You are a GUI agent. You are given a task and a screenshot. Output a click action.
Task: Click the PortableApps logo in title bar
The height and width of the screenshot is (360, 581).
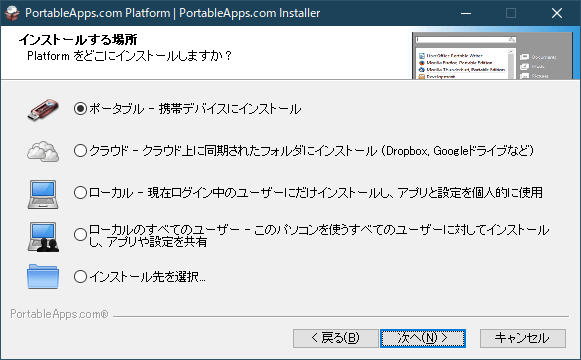[12, 13]
